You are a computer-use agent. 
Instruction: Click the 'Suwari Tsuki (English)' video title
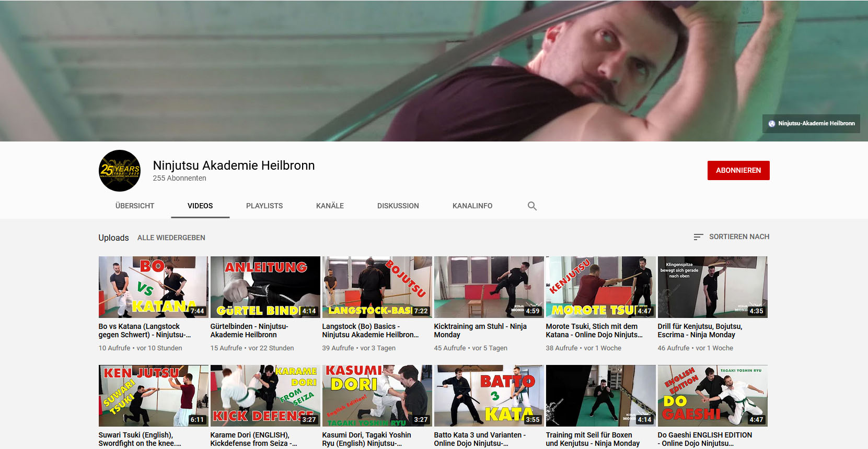140,439
